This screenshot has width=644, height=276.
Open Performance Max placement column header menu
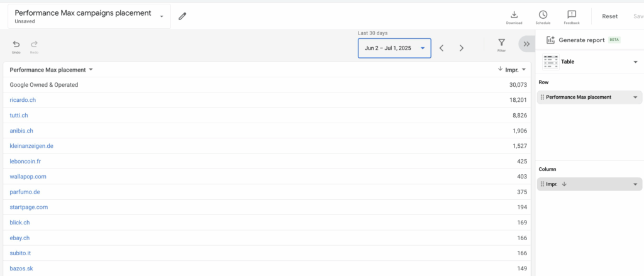click(91, 70)
